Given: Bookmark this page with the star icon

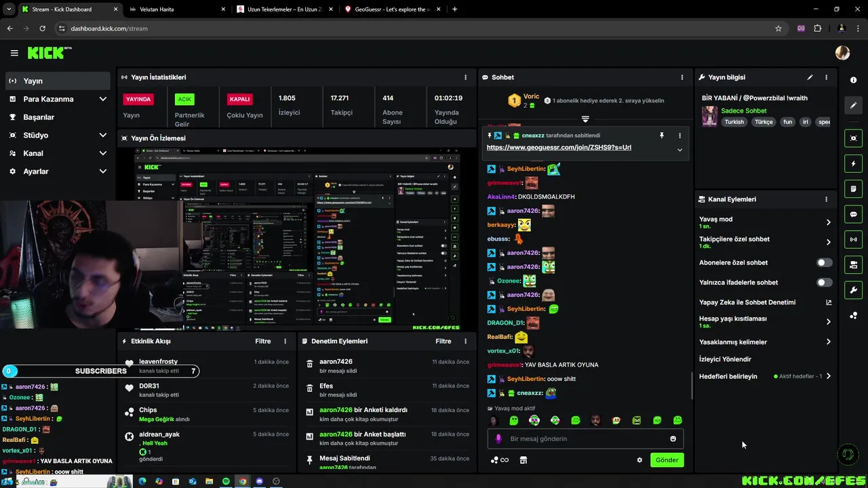Looking at the screenshot, I should pyautogui.click(x=778, y=28).
